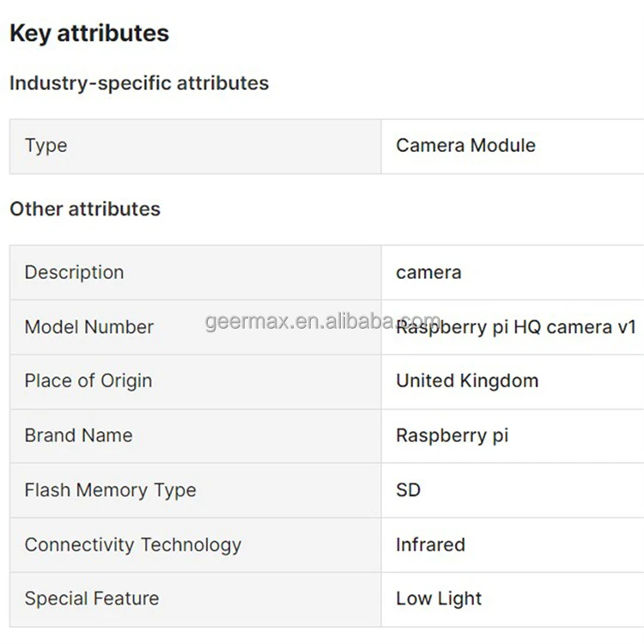Image resolution: width=644 pixels, height=644 pixels.
Task: Select the Industry-specific attributes subheading
Action: [139, 83]
